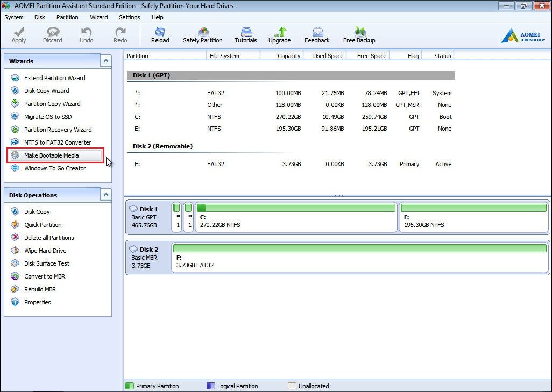Click the Reload toolbar icon

pos(160,32)
